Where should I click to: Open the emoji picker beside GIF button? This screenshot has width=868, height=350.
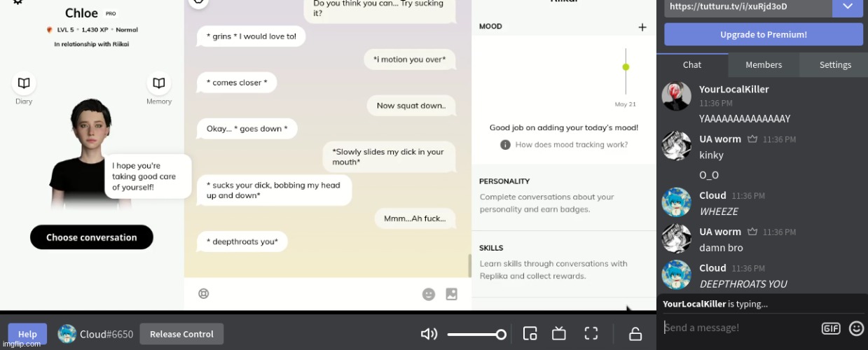point(856,328)
